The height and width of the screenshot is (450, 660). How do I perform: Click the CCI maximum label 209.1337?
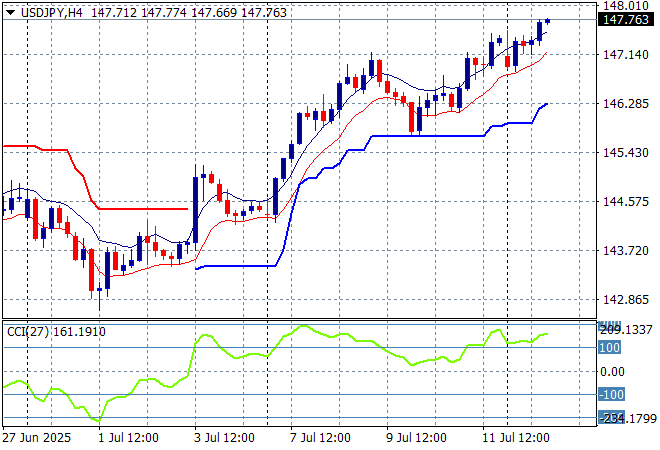click(628, 328)
